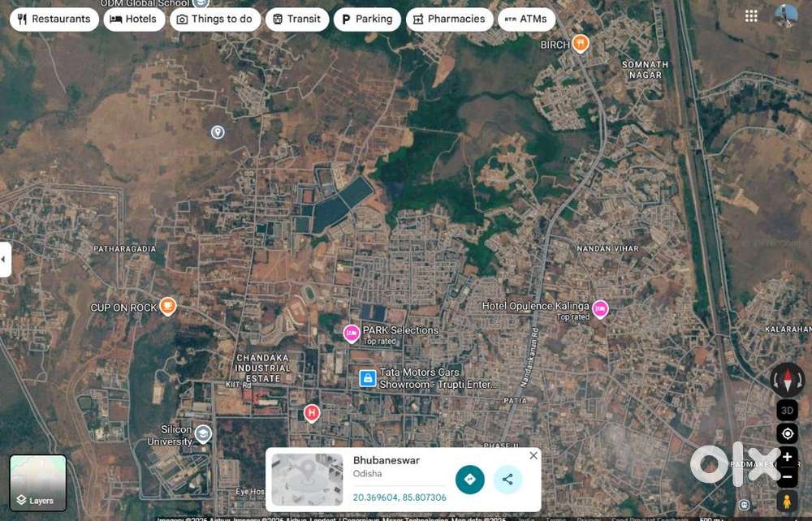Image resolution: width=812 pixels, height=521 pixels.
Task: Open the Bhubaneswar place thumbnail
Action: 307,480
